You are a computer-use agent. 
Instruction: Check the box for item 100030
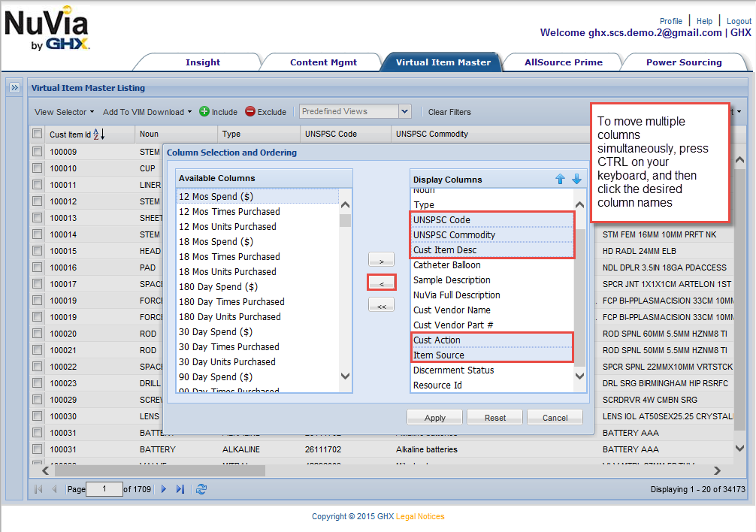click(37, 416)
